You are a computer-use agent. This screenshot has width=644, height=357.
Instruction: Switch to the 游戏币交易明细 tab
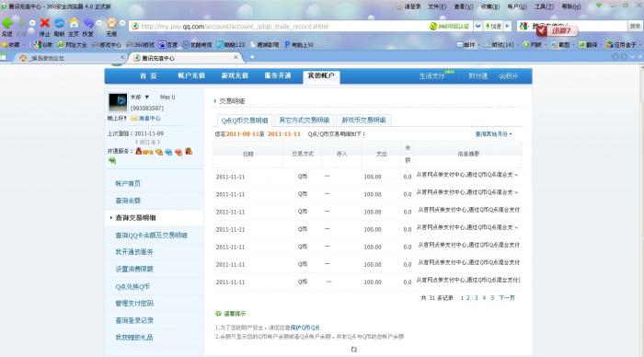tap(363, 120)
